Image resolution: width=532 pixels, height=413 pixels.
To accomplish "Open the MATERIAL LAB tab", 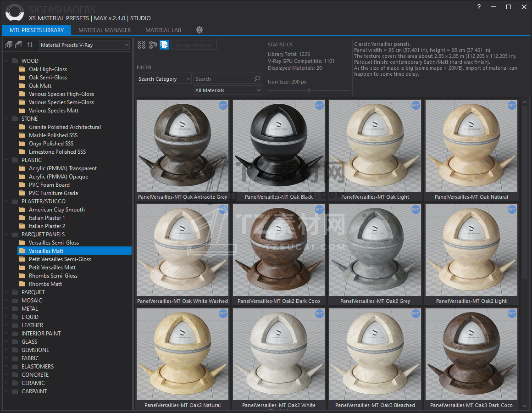I will point(163,30).
